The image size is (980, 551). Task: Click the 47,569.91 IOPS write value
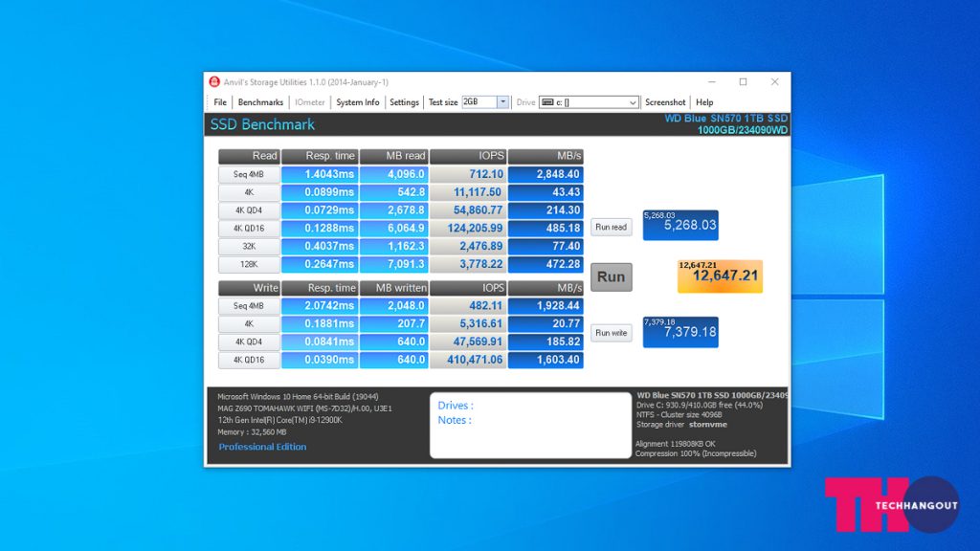click(x=468, y=342)
